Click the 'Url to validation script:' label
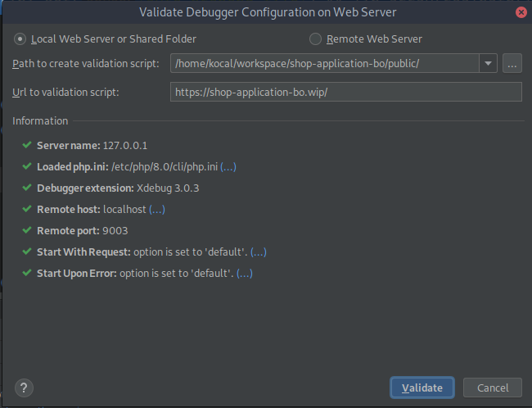 65,92
